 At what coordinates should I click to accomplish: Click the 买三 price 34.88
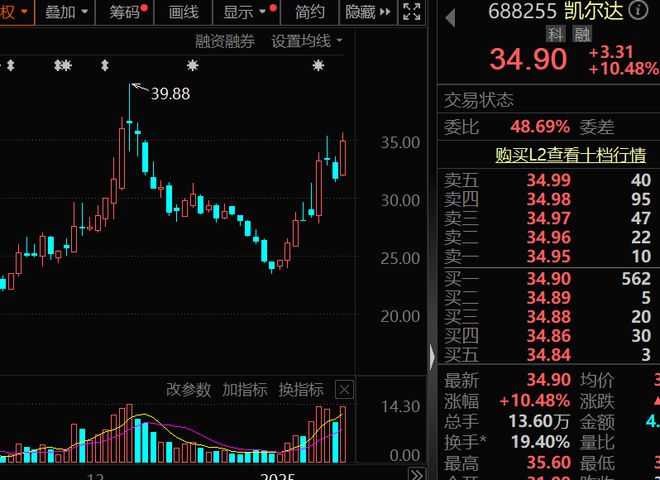pyautogui.click(x=548, y=317)
